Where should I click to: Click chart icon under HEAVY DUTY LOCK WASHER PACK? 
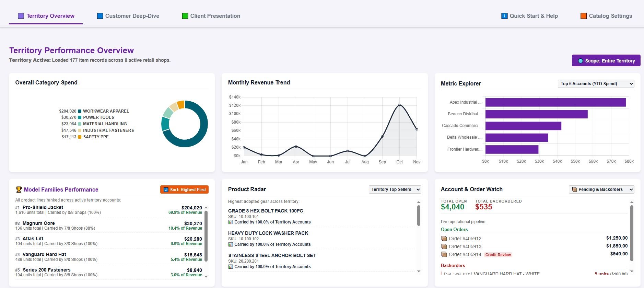[231, 244]
